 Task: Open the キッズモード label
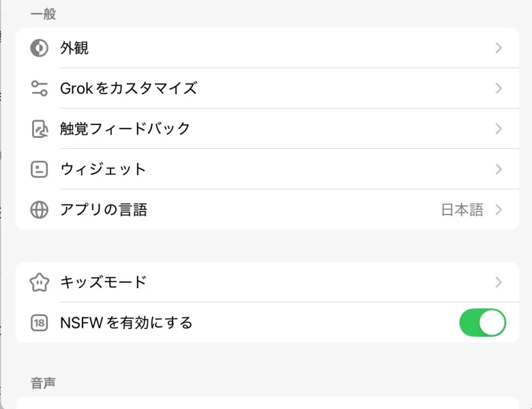point(103,281)
